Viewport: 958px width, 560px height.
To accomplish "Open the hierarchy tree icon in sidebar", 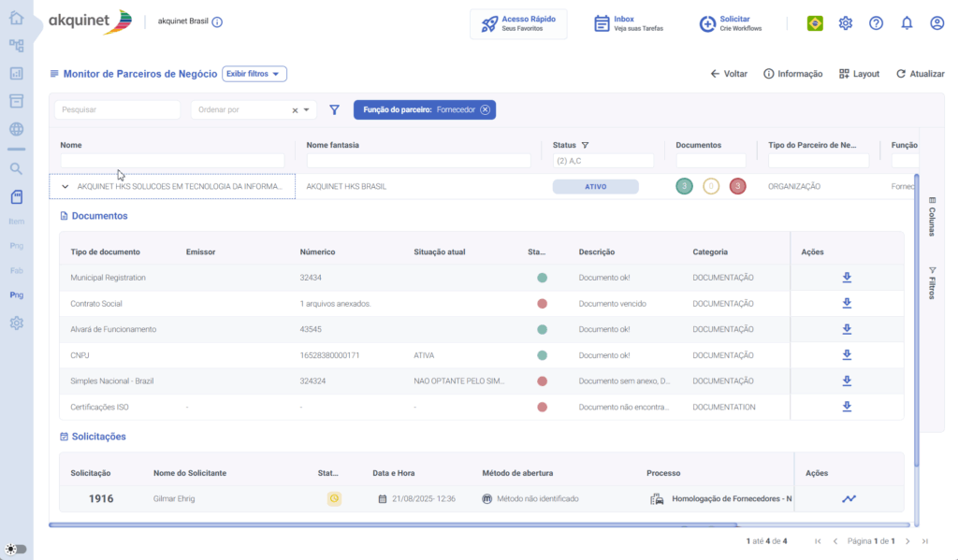I will (17, 46).
